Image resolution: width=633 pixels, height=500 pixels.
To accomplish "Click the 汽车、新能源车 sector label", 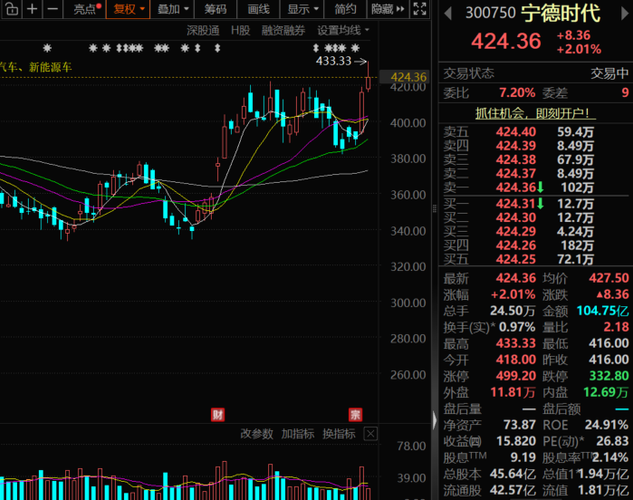I will click(x=36, y=67).
